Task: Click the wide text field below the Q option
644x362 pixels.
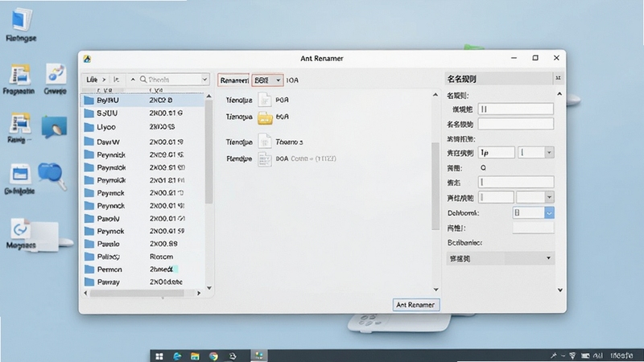Action: coord(516,183)
